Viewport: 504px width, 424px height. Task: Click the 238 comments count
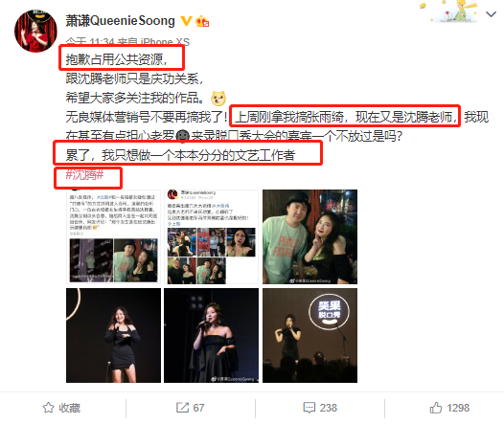tap(329, 408)
